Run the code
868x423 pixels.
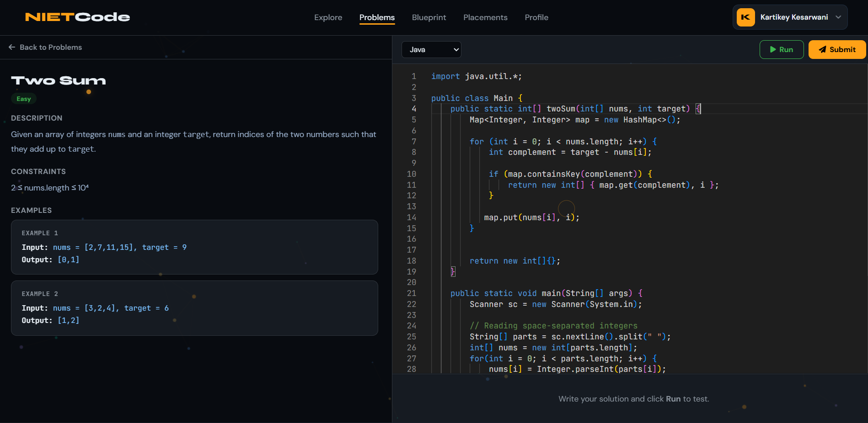782,49
